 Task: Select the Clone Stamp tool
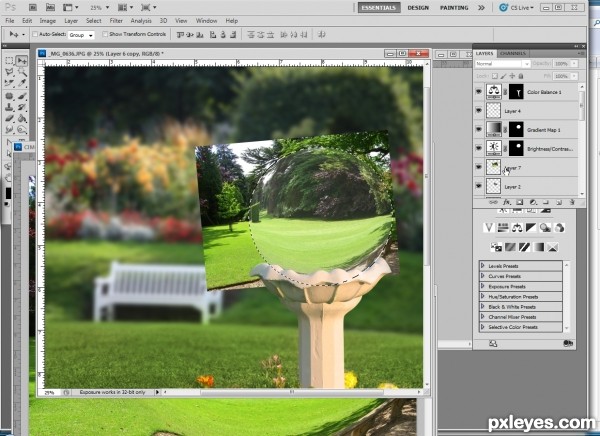10,107
